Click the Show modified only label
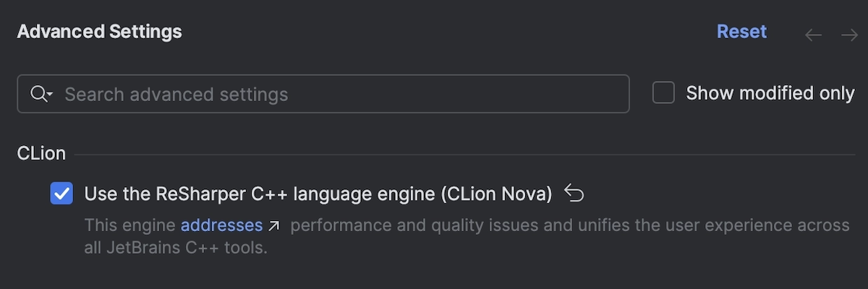868x289 pixels. pyautogui.click(x=770, y=93)
